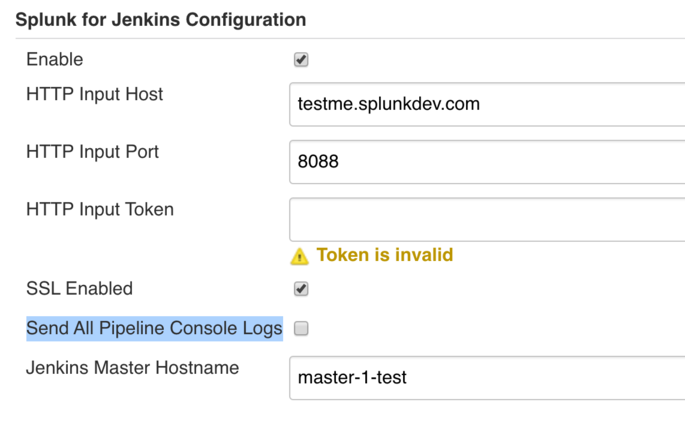Click the Enable label

pos(55,59)
